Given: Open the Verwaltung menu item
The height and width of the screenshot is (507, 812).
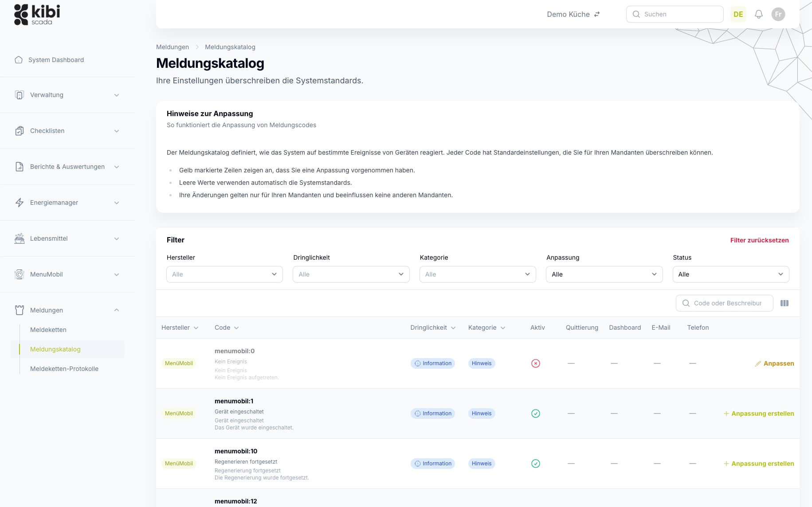Looking at the screenshot, I should (67, 95).
